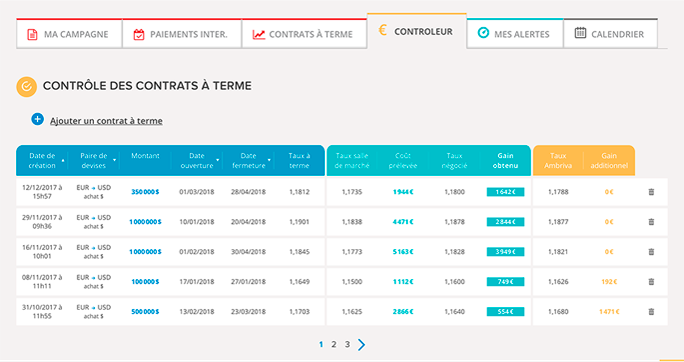
Task: Click the 100 000 $ amount
Action: pyautogui.click(x=145, y=282)
